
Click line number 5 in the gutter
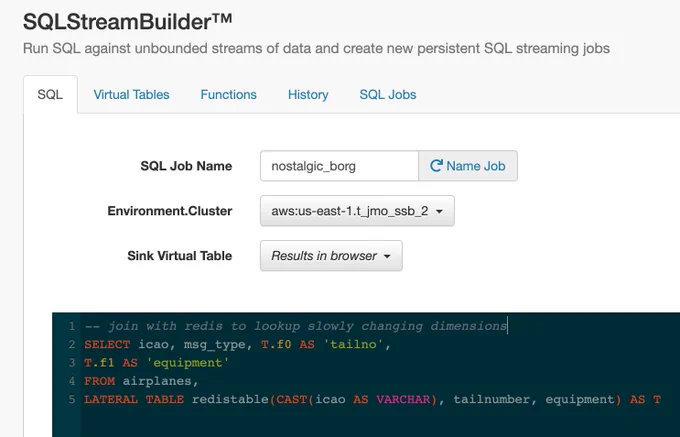(x=72, y=399)
